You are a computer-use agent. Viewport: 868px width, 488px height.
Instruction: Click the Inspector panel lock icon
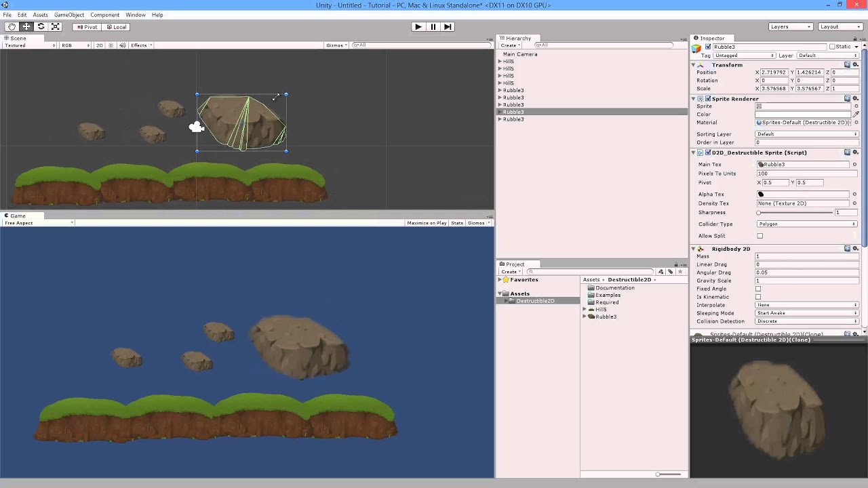(854, 38)
